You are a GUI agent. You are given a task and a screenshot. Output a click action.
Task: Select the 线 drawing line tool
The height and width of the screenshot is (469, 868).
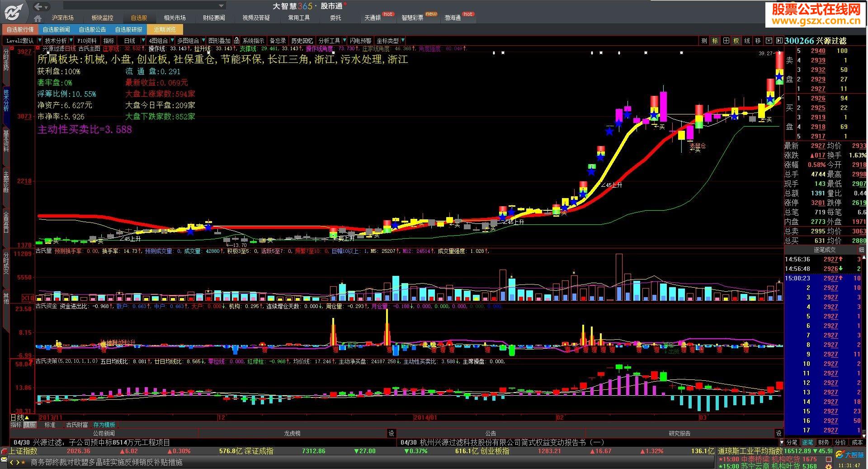coord(747,41)
